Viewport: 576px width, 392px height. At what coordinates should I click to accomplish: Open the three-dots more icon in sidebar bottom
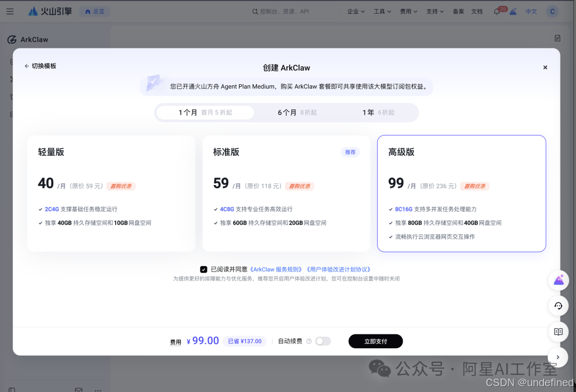pos(98,390)
